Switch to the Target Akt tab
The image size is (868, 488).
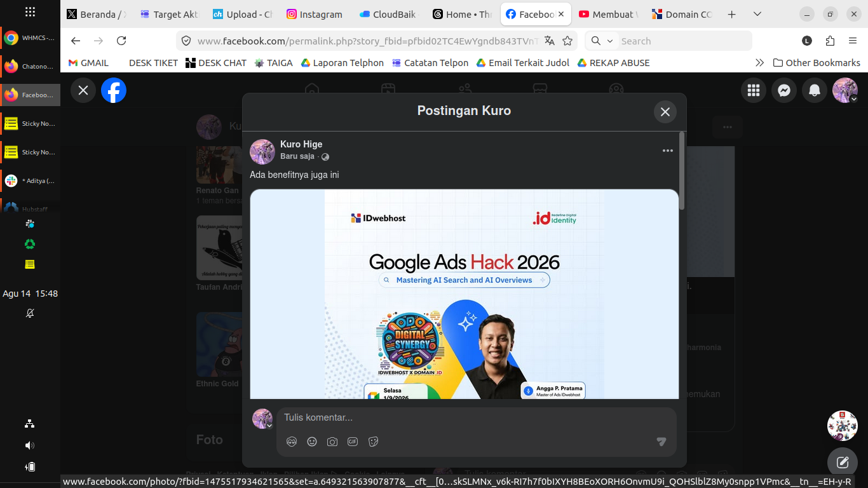coord(170,14)
